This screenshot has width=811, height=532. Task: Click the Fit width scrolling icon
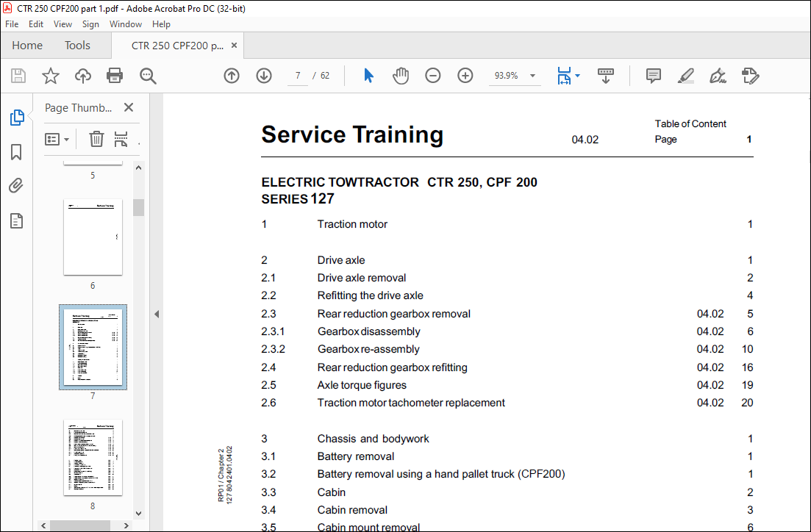564,76
